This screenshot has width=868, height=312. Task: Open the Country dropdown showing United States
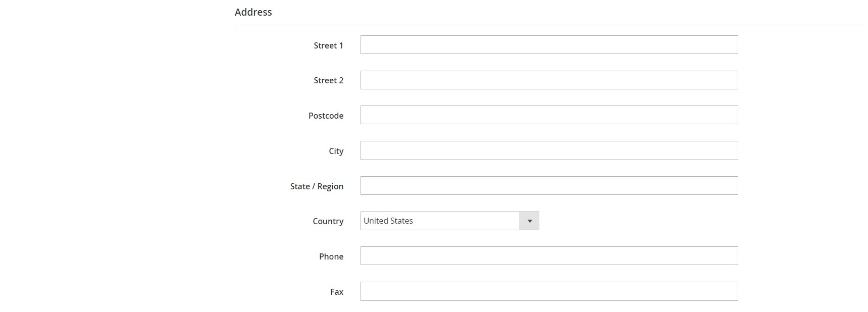pyautogui.click(x=449, y=221)
